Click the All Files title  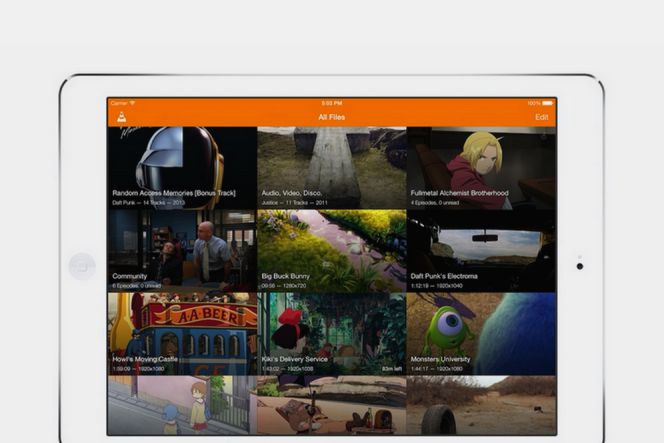point(332,117)
